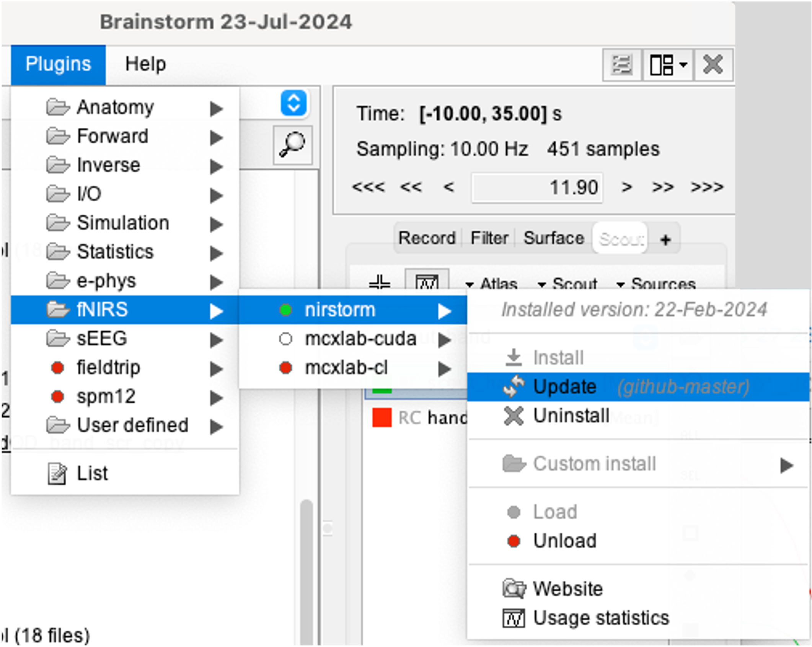Switch to the Surface tab
Screen dimensions: 812x647
[x=553, y=238]
